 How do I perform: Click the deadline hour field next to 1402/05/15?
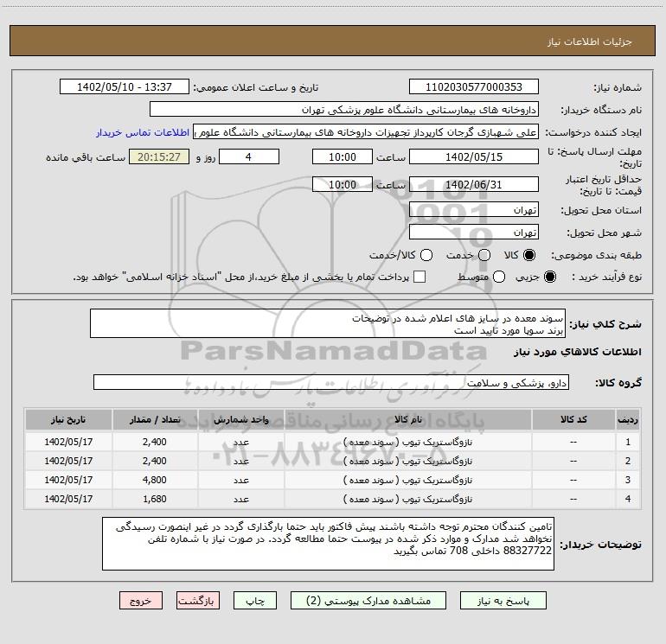tap(343, 156)
